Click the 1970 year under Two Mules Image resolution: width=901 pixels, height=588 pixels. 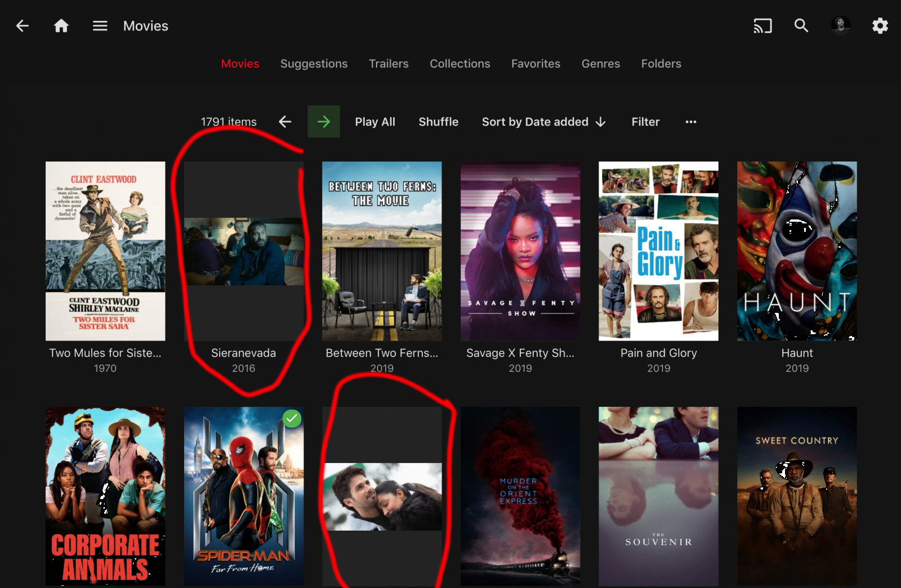pyautogui.click(x=105, y=368)
